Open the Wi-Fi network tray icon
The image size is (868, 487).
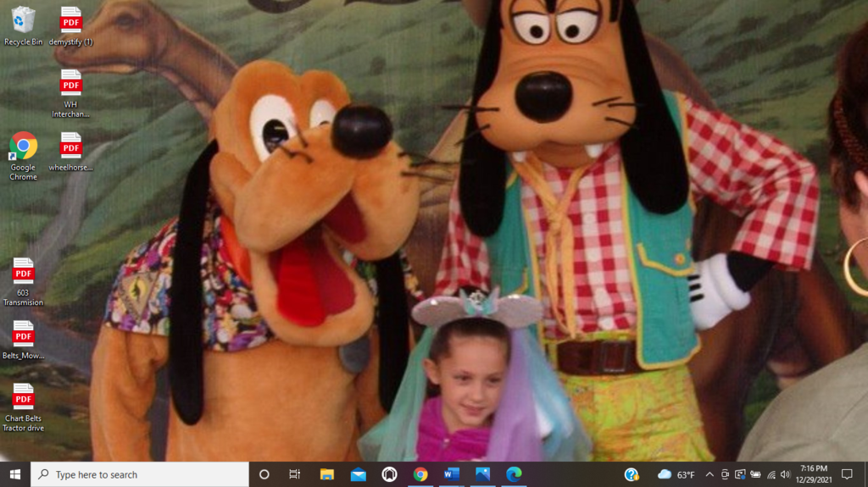coord(771,474)
